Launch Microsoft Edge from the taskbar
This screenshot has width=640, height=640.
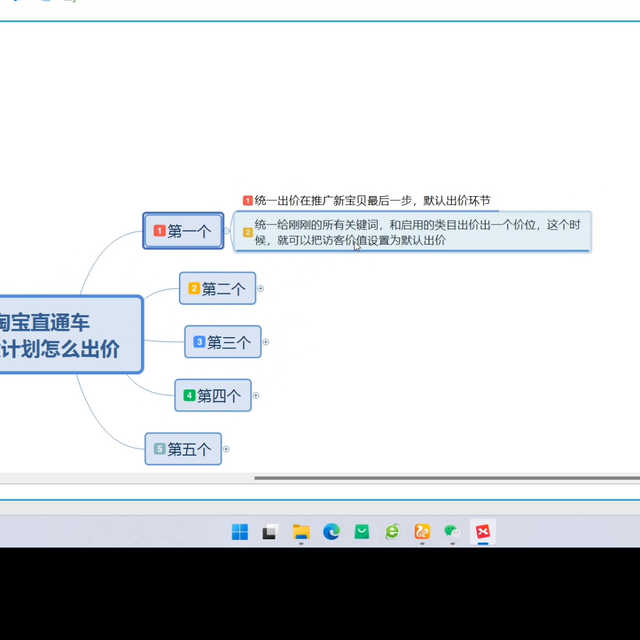[331, 532]
